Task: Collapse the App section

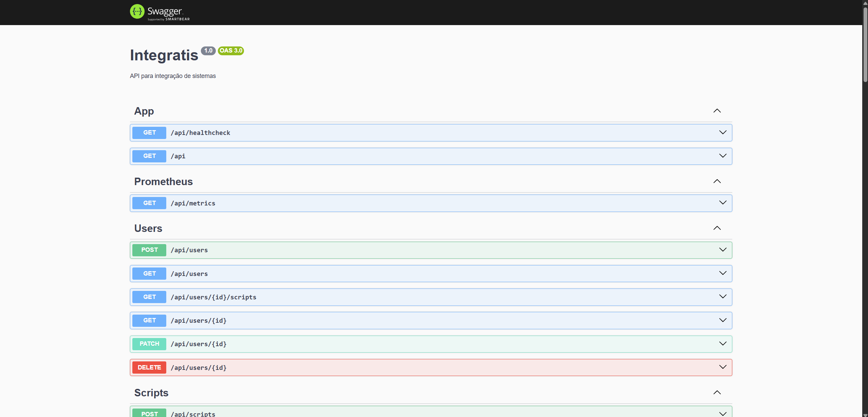Action: click(717, 111)
